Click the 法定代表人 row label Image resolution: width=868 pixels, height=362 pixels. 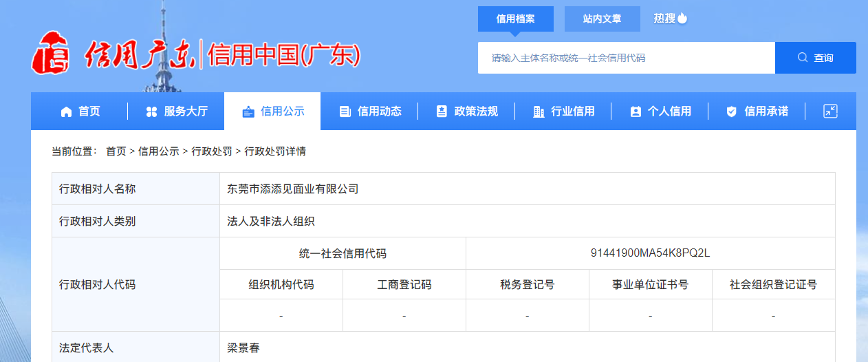coord(87,348)
